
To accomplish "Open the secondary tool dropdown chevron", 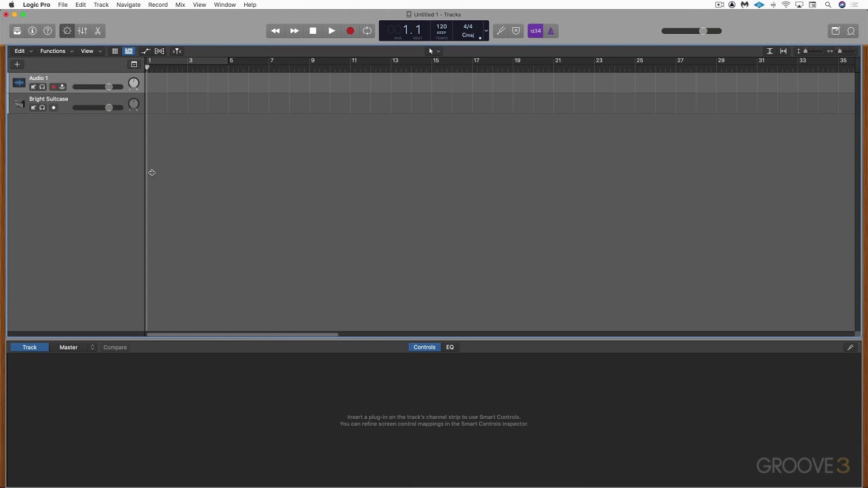I will tap(439, 51).
